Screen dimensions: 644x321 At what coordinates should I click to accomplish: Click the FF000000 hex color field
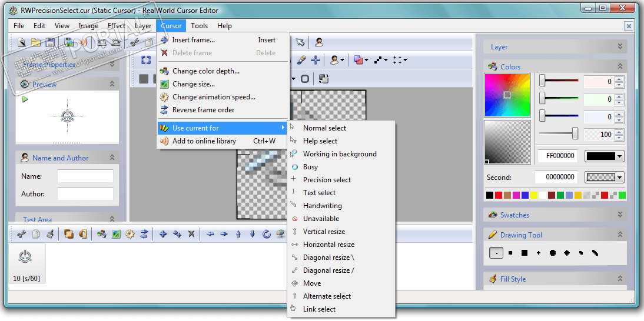[557, 156]
